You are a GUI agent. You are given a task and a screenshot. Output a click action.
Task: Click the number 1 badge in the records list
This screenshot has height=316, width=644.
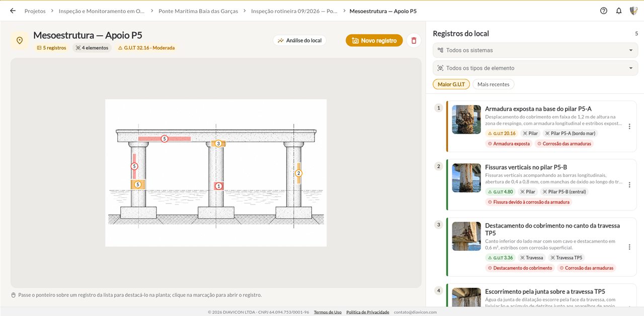439,108
